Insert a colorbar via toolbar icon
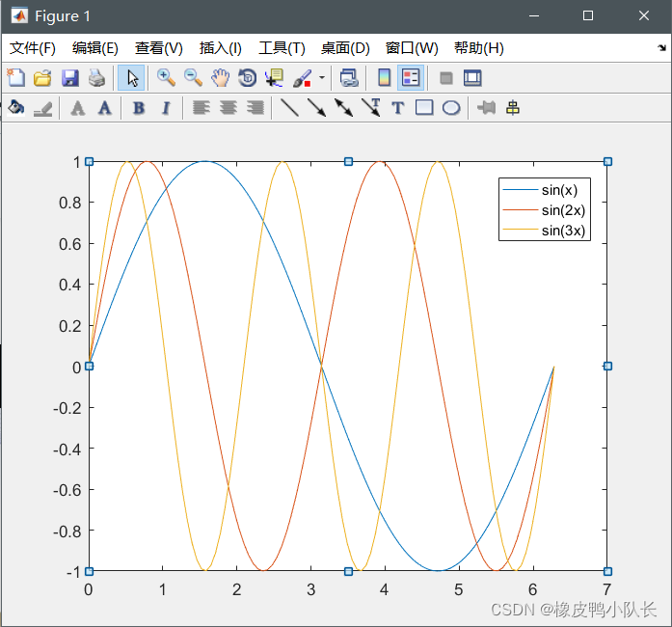The width and height of the screenshot is (672, 627). (x=384, y=78)
